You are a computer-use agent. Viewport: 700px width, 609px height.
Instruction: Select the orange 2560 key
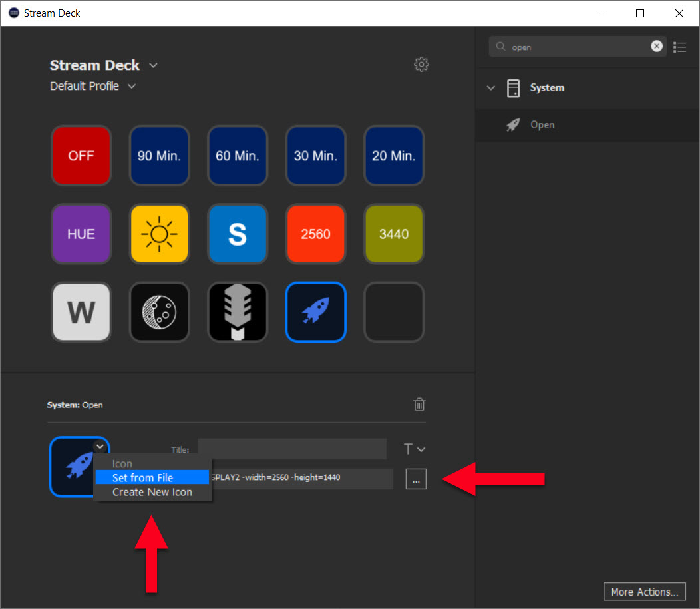315,234
